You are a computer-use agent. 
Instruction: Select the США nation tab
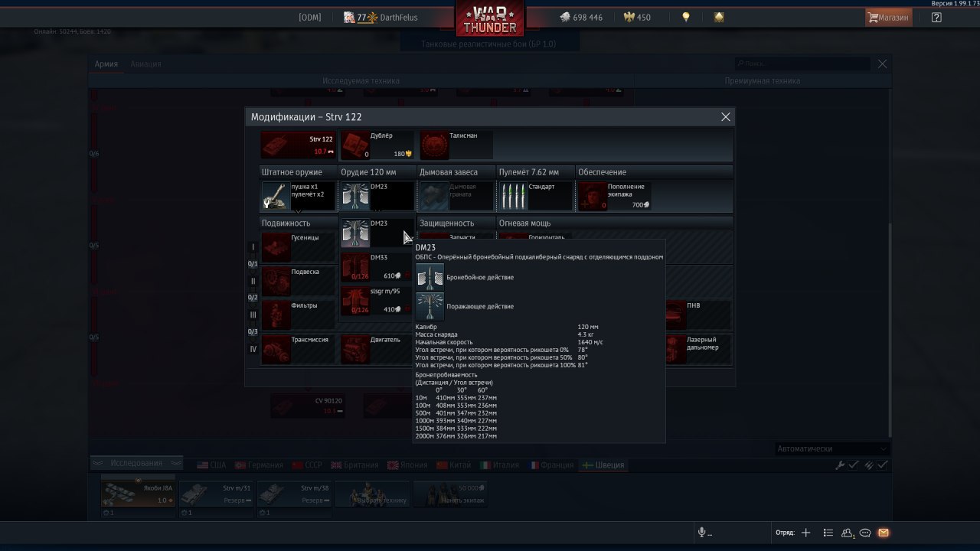click(x=211, y=465)
